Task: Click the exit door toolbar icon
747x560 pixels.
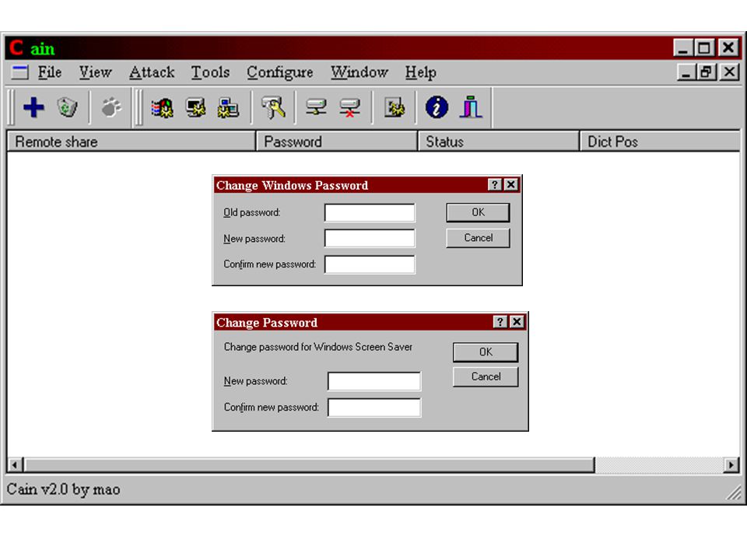Action: pos(471,107)
